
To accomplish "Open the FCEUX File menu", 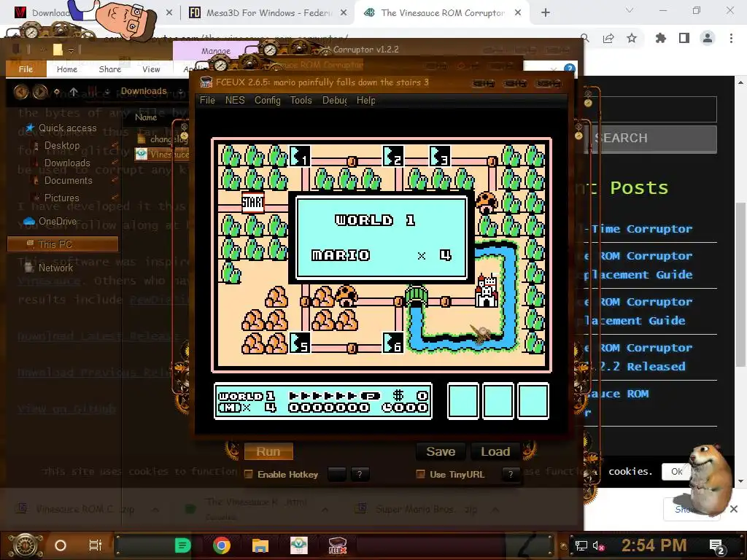I will 207,101.
